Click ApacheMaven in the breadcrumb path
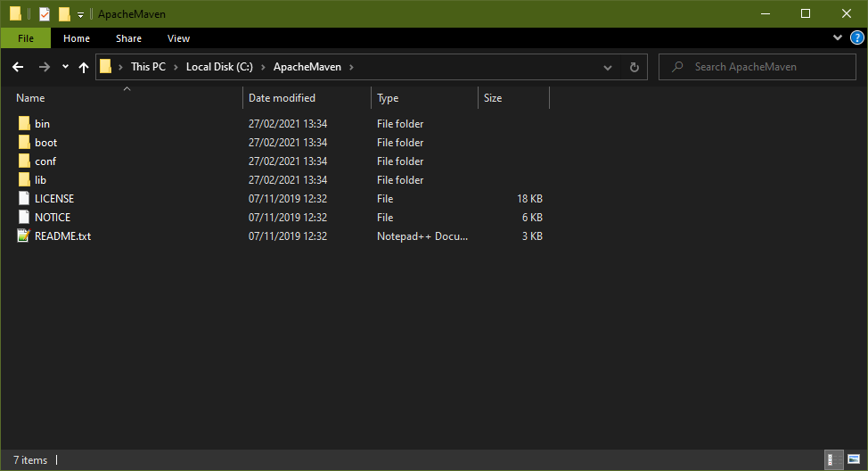The height and width of the screenshot is (471, 868). [307, 67]
